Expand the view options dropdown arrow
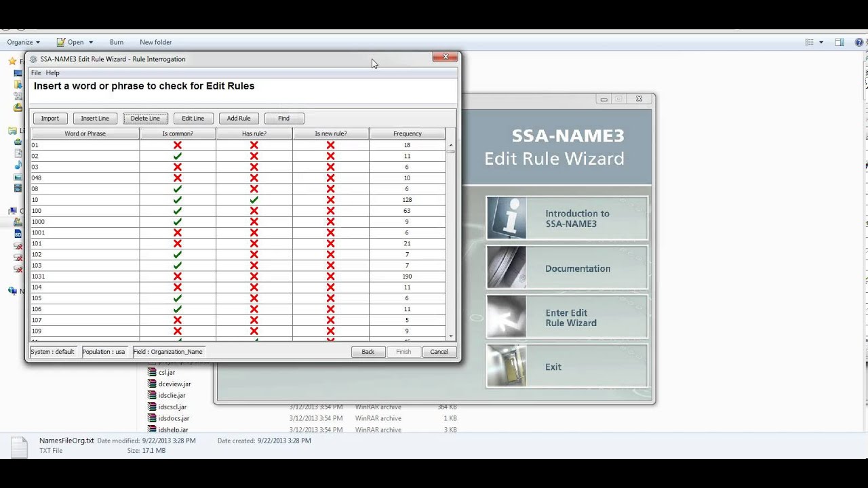This screenshot has height=488, width=868. 821,42
